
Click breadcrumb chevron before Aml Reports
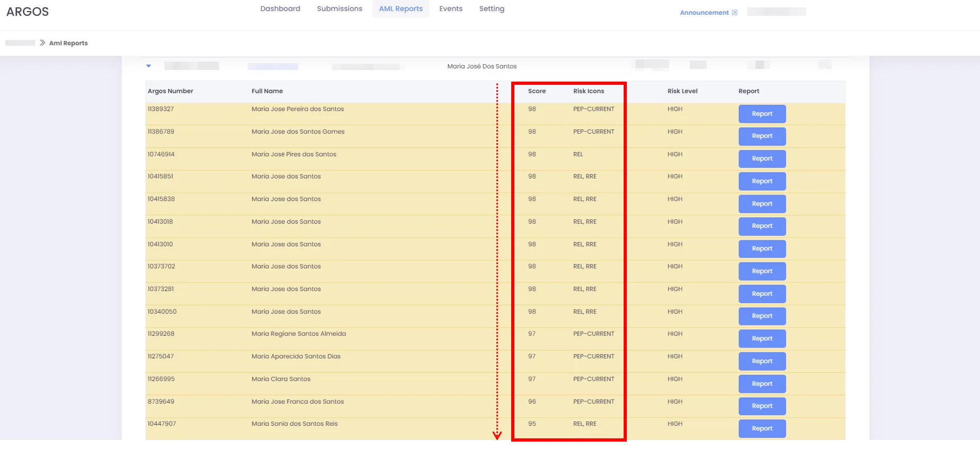point(42,43)
